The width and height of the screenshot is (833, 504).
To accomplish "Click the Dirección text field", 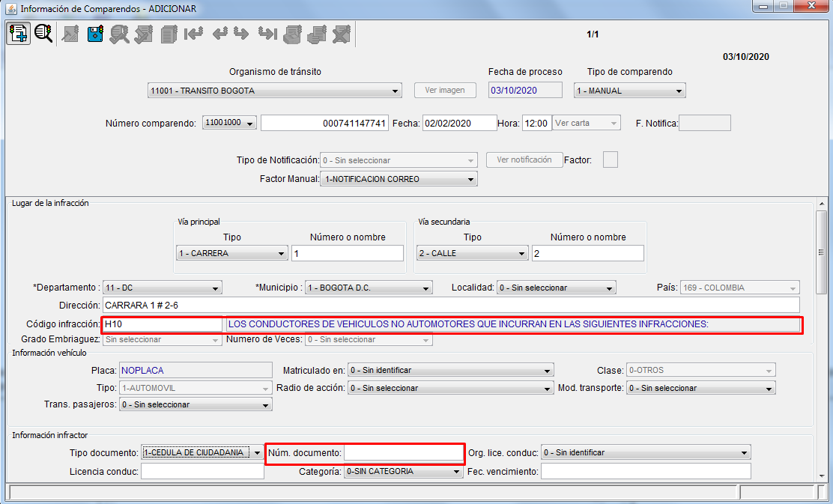I will (x=450, y=305).
